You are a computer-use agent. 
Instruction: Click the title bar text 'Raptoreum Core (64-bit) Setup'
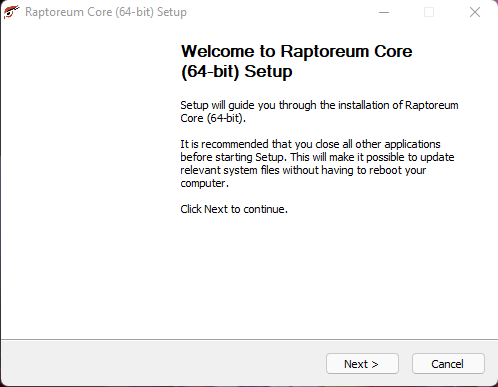[106, 12]
